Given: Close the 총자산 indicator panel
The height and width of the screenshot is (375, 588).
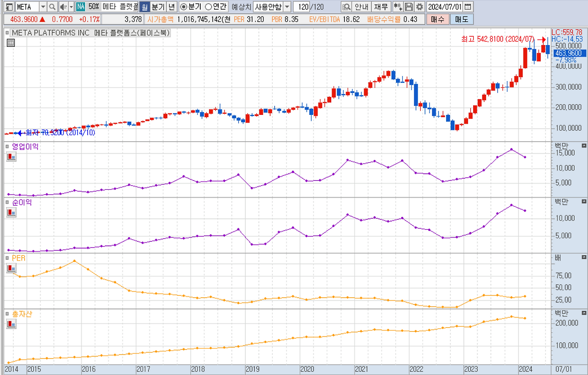Looking at the screenshot, I should click(x=584, y=313).
